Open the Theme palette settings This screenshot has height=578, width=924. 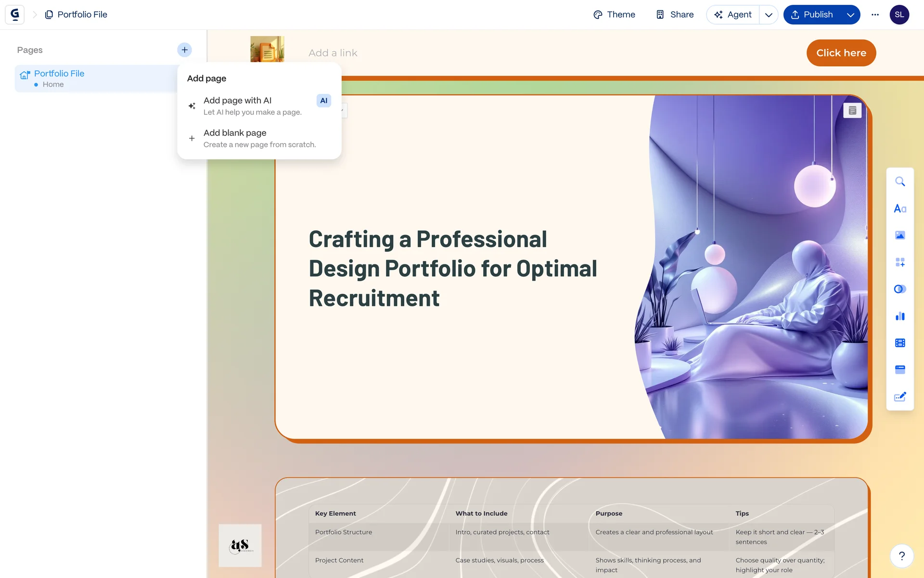pos(614,15)
